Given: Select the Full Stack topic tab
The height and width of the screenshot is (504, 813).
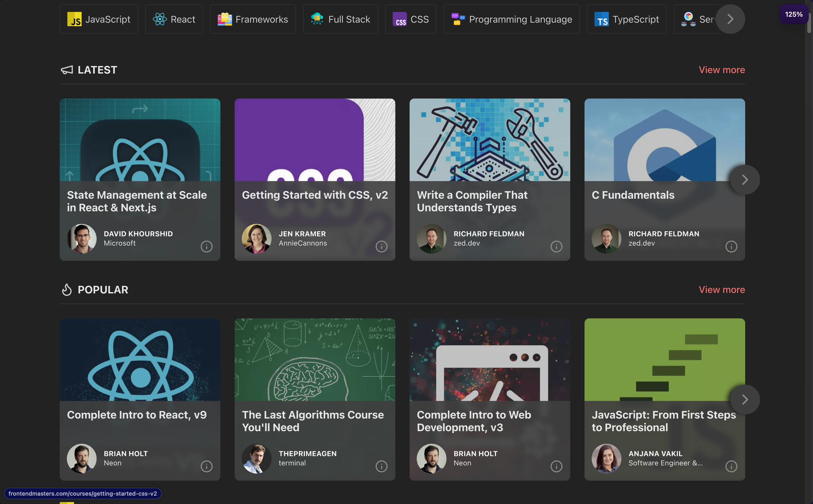Looking at the screenshot, I should click(340, 19).
